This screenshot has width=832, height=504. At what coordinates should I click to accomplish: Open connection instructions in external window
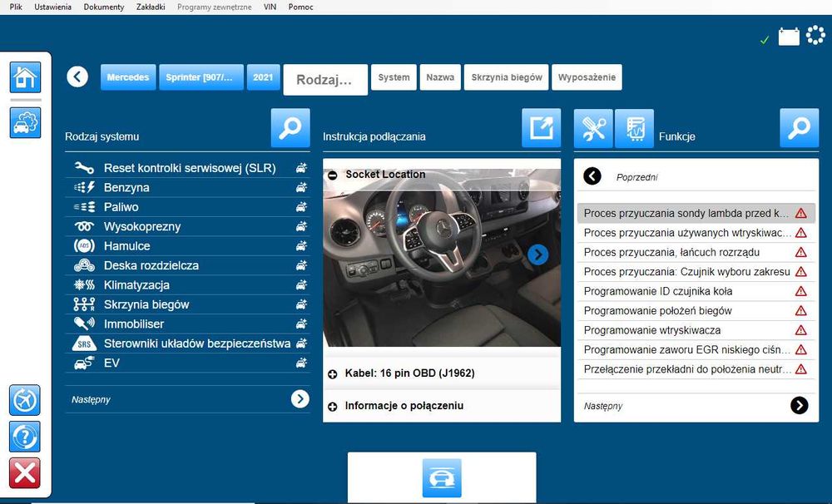pyautogui.click(x=542, y=128)
